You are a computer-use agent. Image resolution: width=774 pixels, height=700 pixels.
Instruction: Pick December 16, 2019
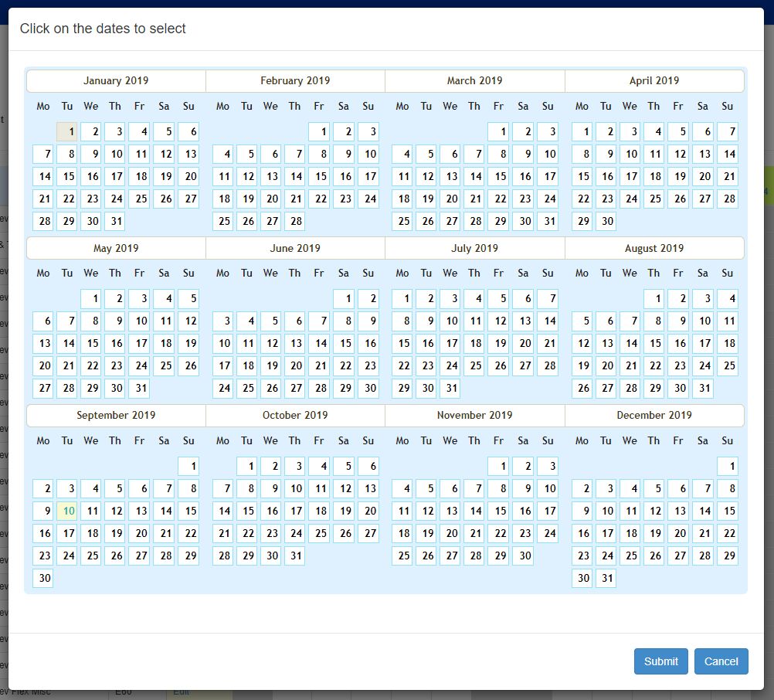582,533
